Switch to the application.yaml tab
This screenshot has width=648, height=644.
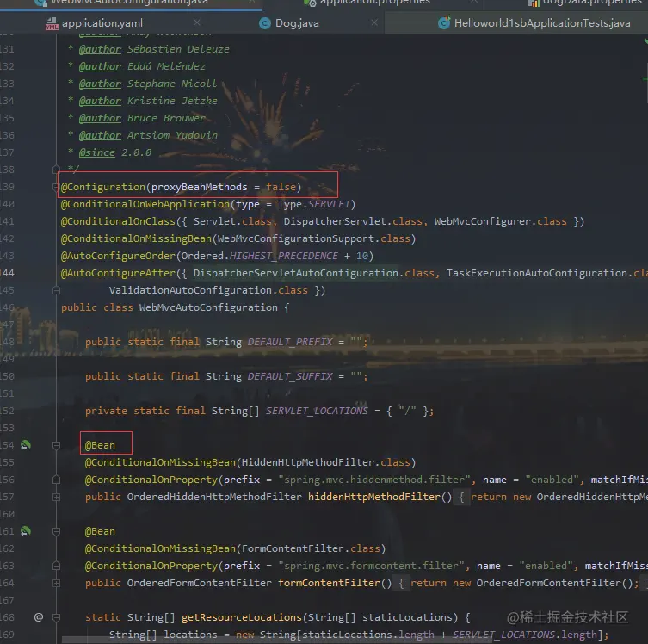click(x=102, y=23)
